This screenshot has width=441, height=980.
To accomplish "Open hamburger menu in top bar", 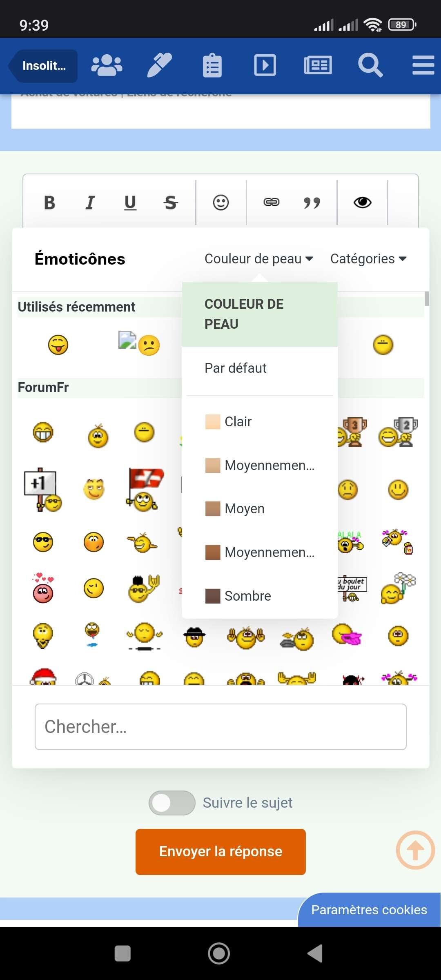I will [x=423, y=65].
